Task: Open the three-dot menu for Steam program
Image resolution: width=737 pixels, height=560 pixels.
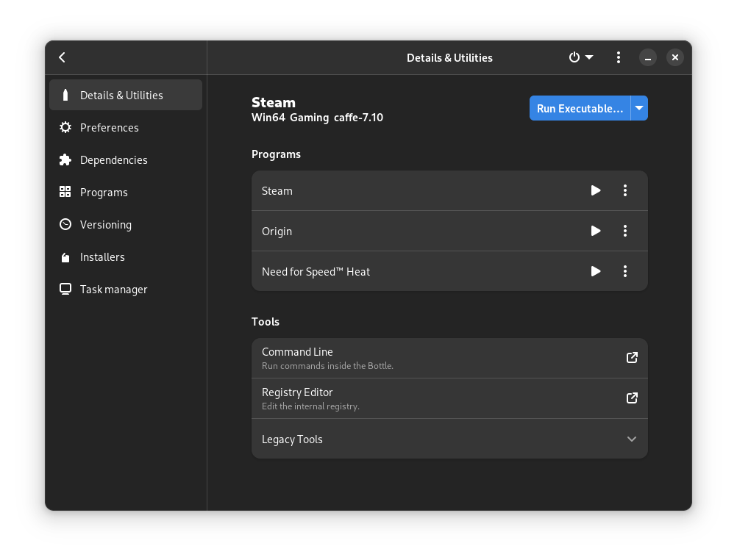Action: tap(625, 190)
